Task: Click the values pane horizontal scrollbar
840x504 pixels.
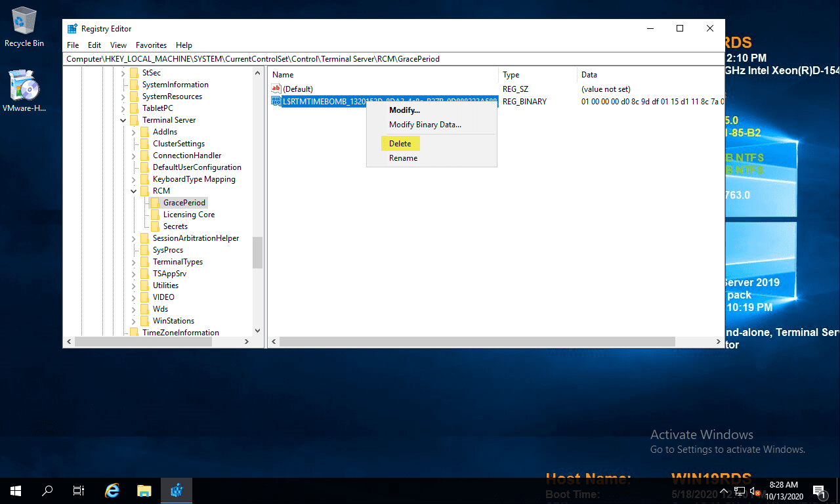Action: coord(476,342)
